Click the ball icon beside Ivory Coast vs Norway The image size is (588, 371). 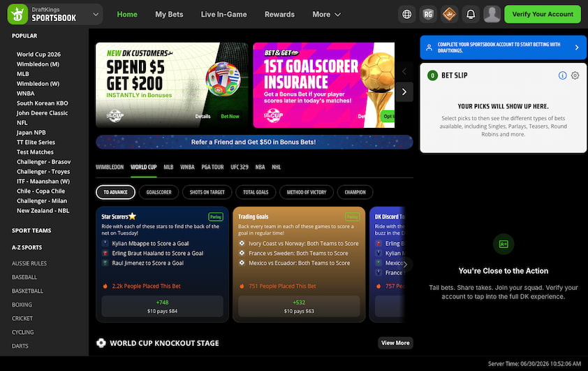click(242, 243)
